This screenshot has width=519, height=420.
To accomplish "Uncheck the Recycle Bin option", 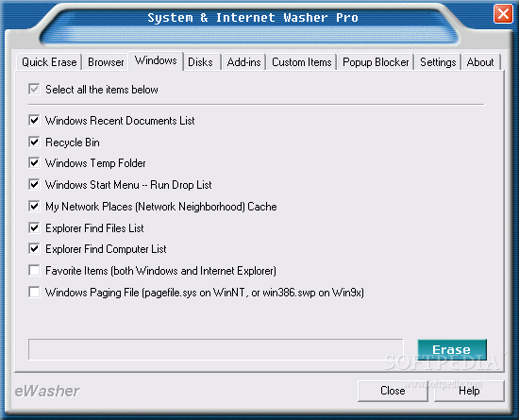I will [34, 142].
